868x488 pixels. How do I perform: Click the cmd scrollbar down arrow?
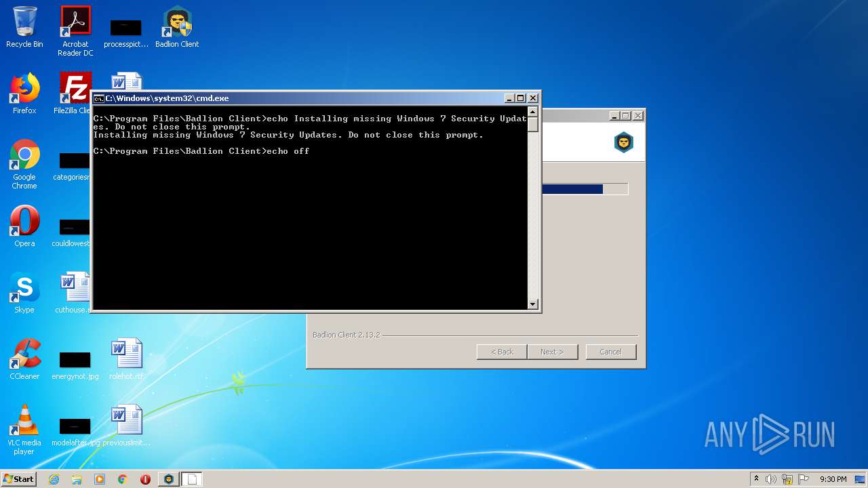[x=533, y=304]
